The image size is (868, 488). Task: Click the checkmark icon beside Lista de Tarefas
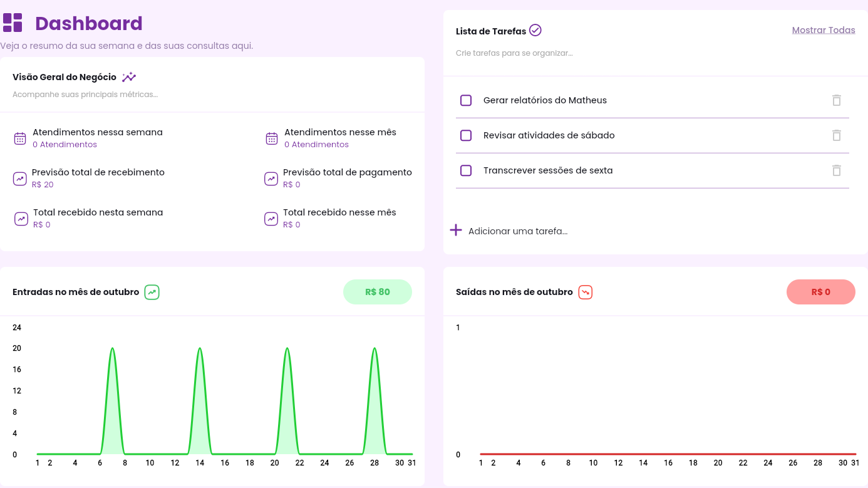coord(535,30)
